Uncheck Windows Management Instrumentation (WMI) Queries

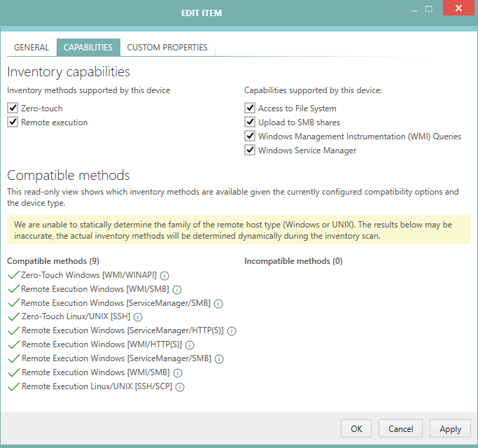(x=250, y=136)
